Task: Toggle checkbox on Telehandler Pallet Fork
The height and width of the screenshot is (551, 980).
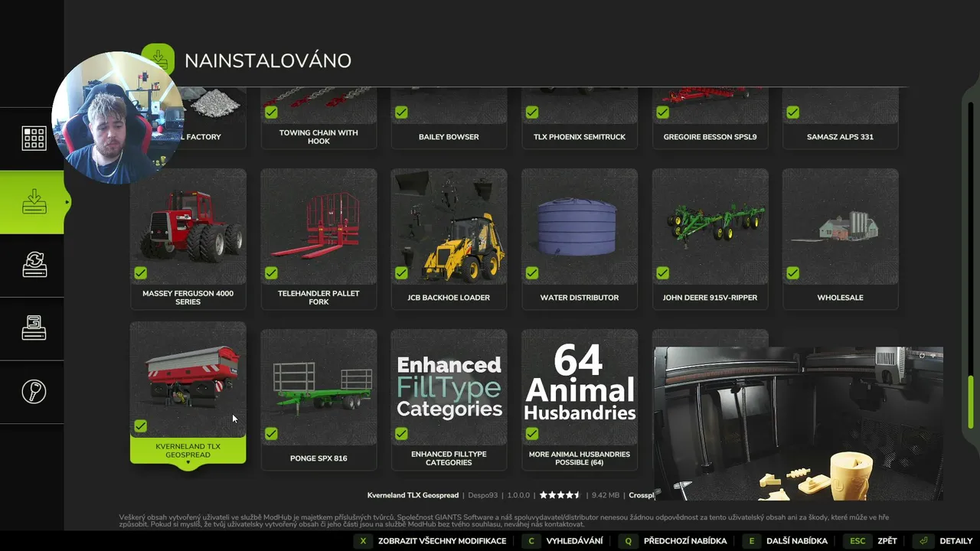Action: coord(271,273)
